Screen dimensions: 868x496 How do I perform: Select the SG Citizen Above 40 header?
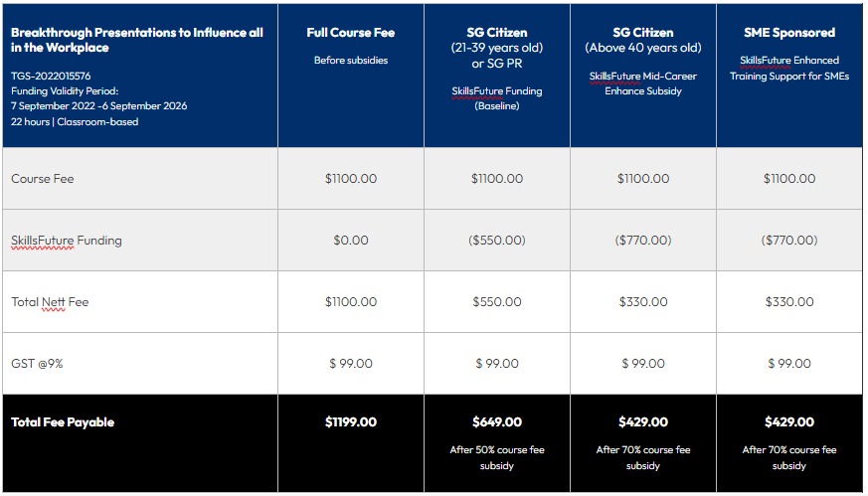tap(642, 40)
